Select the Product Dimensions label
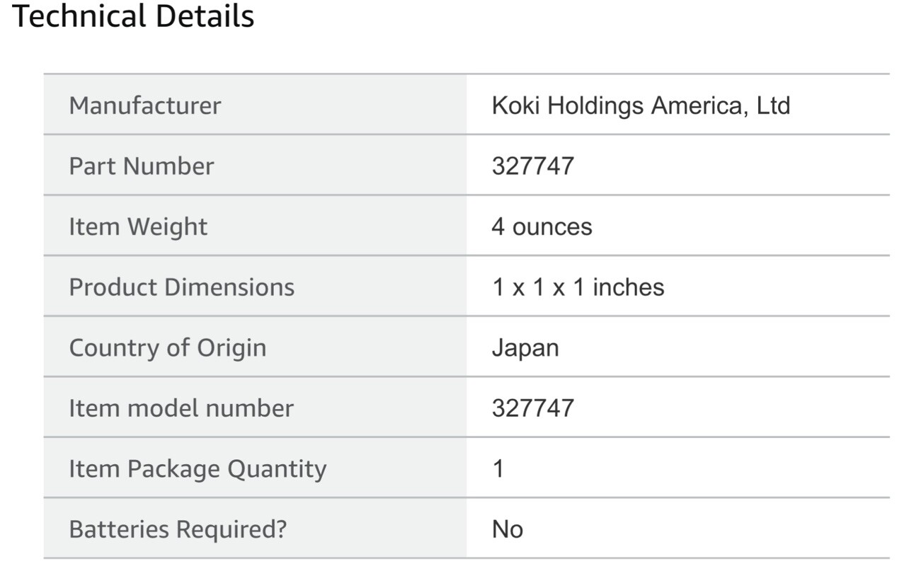This screenshot has width=909, height=588. (181, 287)
